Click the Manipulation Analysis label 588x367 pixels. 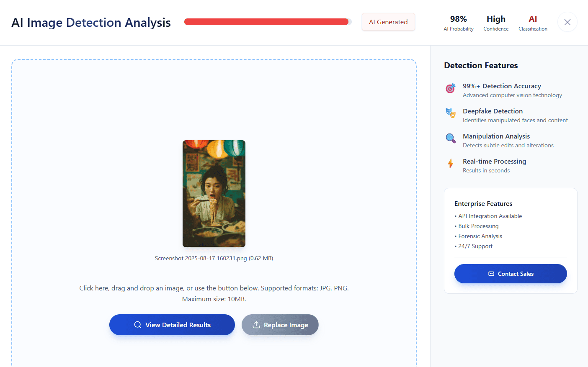496,136
